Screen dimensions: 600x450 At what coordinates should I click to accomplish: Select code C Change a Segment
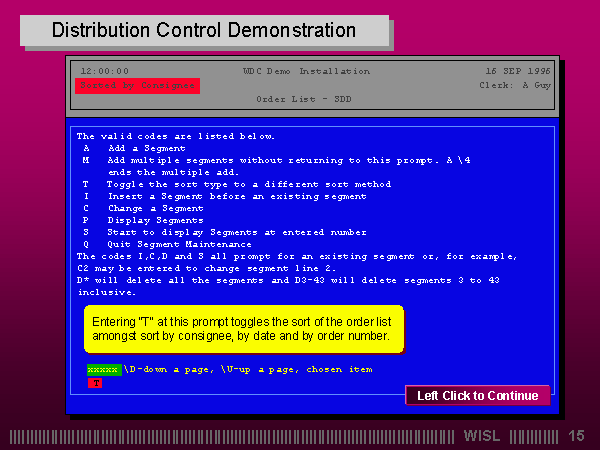tap(146, 208)
